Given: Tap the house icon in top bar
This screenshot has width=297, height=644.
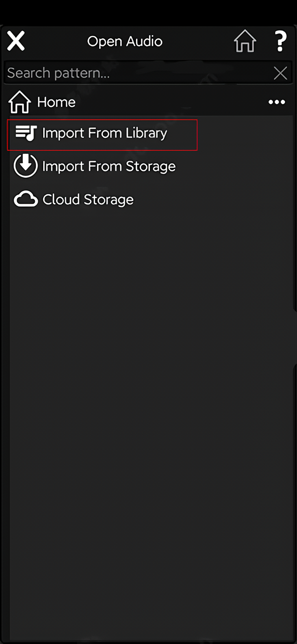Looking at the screenshot, I should click(245, 41).
